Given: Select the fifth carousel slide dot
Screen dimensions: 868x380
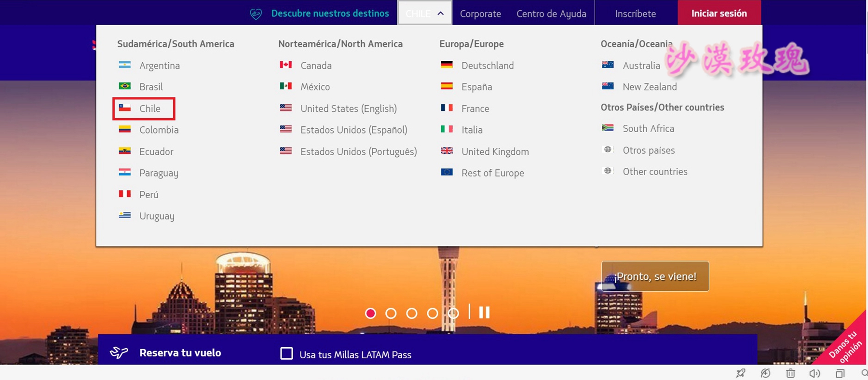Looking at the screenshot, I should (x=453, y=313).
